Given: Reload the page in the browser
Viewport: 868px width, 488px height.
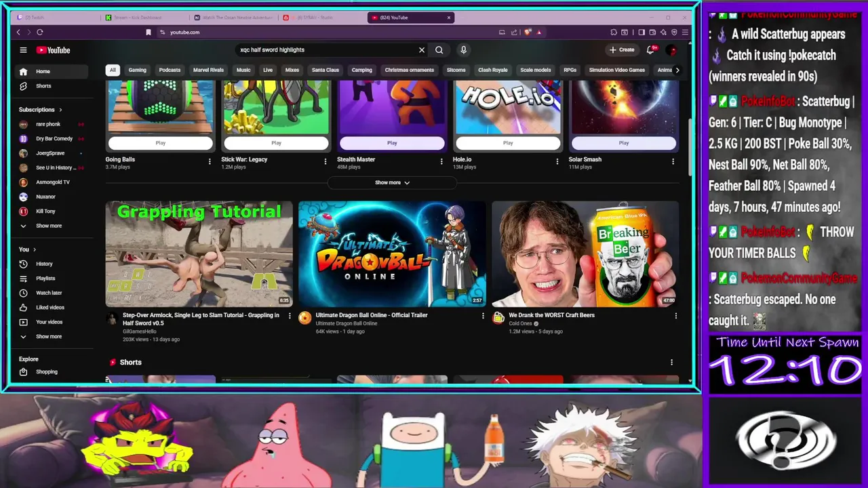Looking at the screenshot, I should coord(40,32).
